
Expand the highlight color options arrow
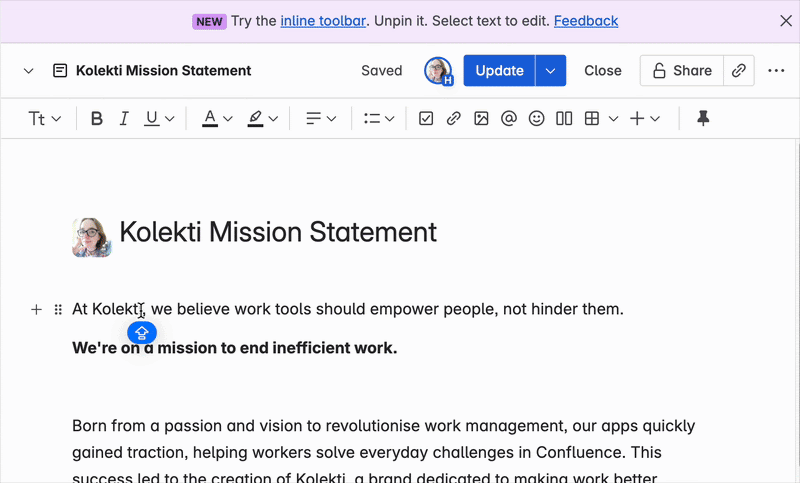click(x=273, y=119)
